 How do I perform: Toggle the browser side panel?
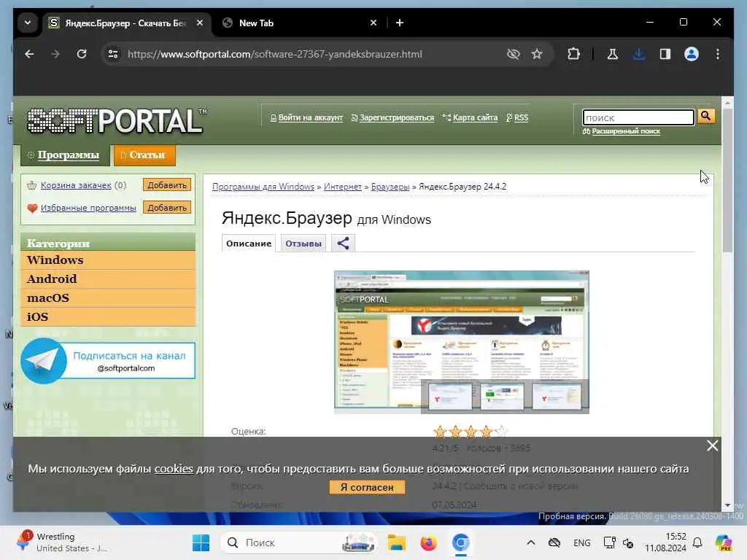point(665,54)
